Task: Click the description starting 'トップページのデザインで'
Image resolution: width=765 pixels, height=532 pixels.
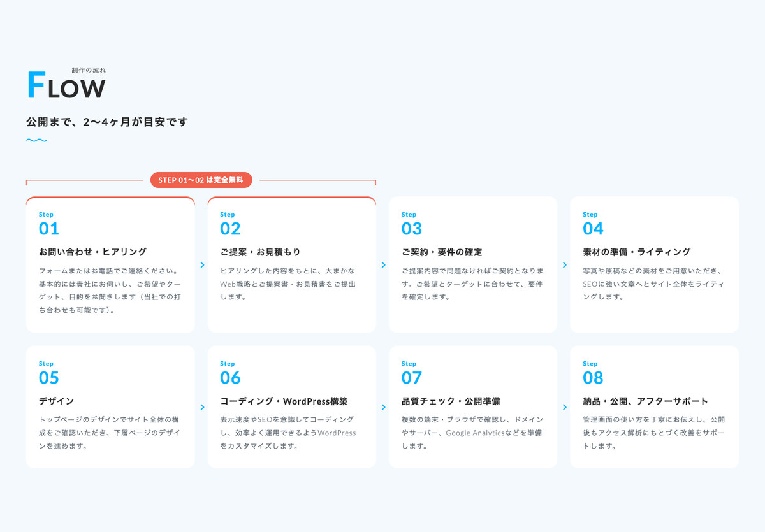Action: coord(109,433)
